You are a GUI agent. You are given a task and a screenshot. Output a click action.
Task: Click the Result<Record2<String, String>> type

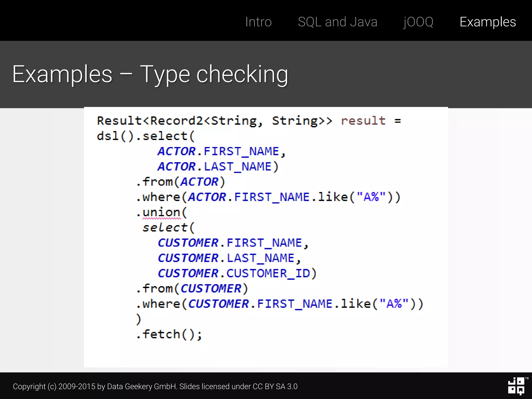click(x=214, y=121)
